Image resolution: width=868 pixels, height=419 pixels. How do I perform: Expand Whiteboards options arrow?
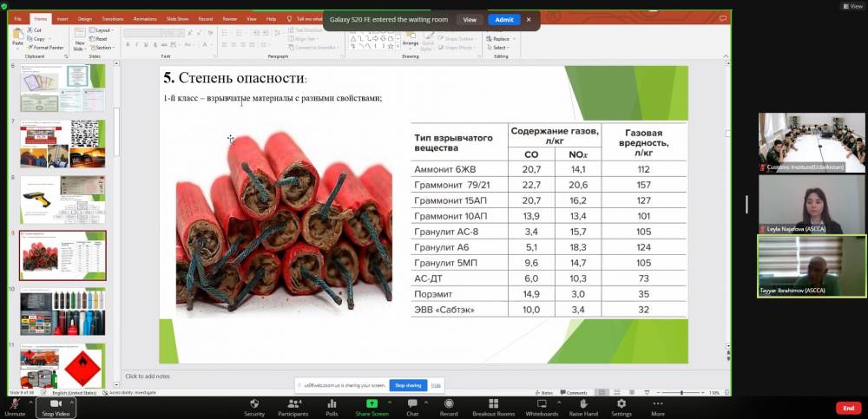tap(559, 402)
